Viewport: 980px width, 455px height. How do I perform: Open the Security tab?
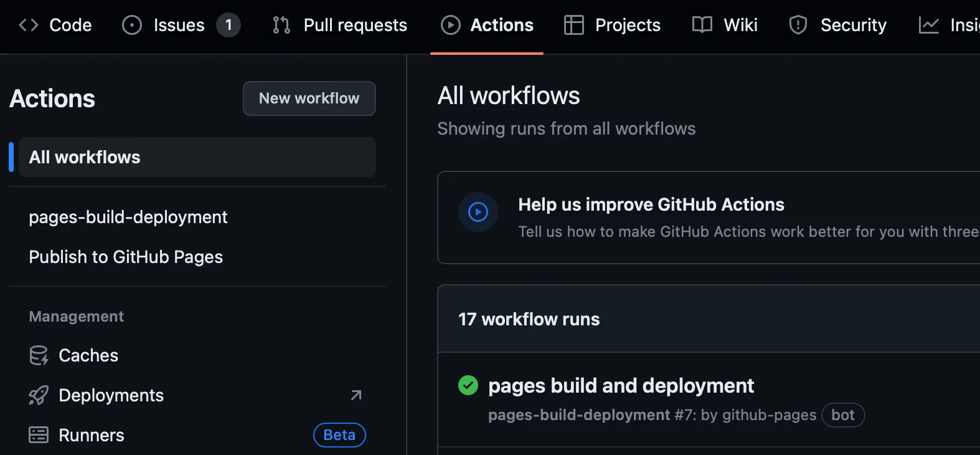pyautogui.click(x=838, y=25)
